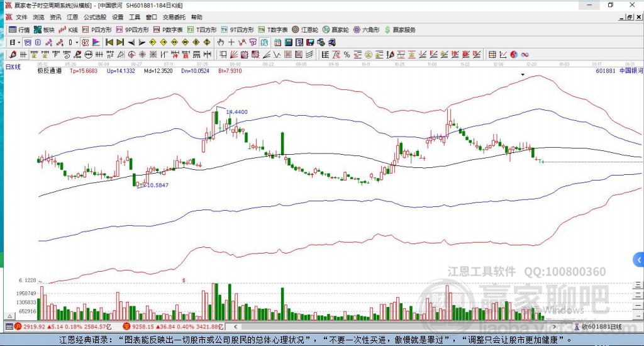Click the Shenzhen index 9258.15 status entry
This screenshot has height=346, width=644.
[174, 326]
